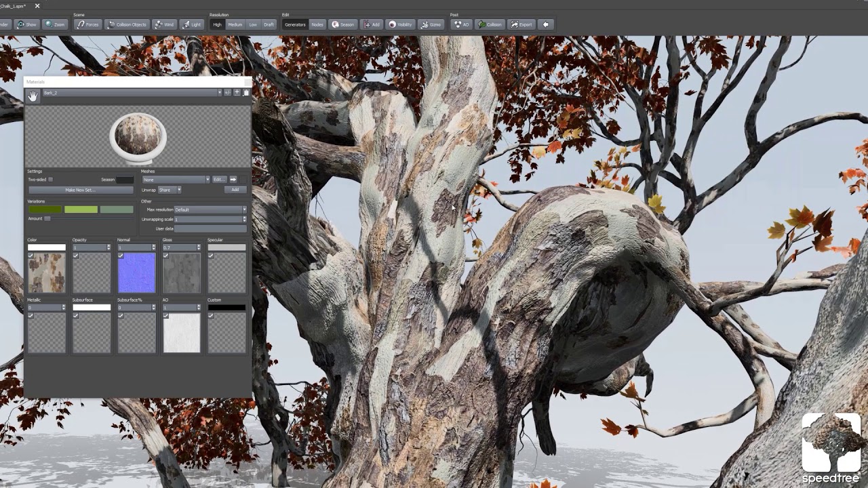
Task: Open the Forces scene tool
Action: (87, 24)
